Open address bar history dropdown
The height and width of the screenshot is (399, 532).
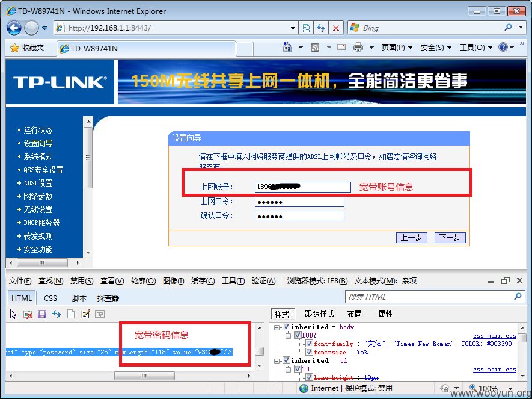(293, 28)
